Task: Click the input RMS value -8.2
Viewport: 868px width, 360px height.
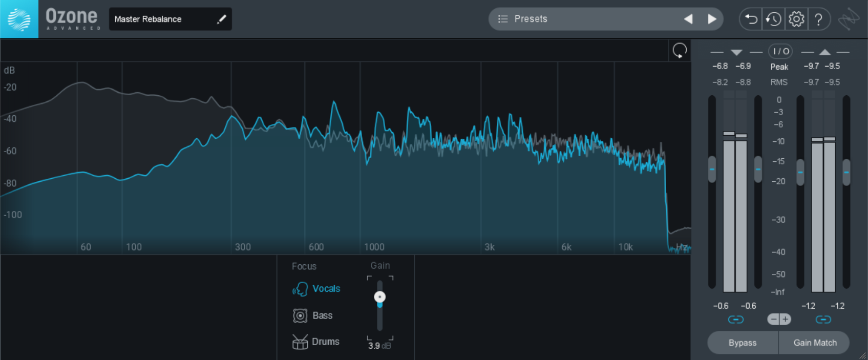Action: pyautogui.click(x=720, y=82)
